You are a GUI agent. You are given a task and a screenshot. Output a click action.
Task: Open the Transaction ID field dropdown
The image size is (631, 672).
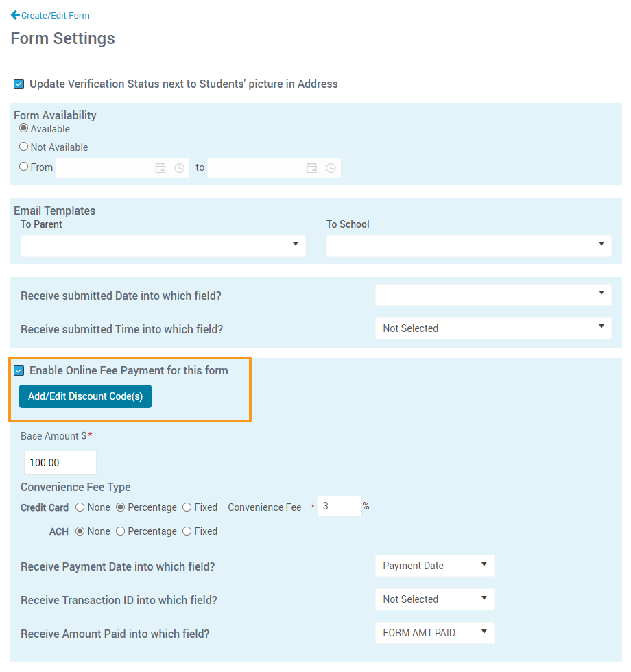pyautogui.click(x=435, y=599)
